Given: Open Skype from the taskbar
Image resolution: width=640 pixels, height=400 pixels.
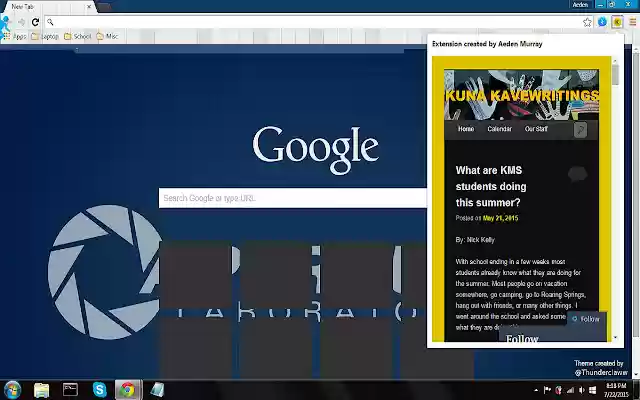Looking at the screenshot, I should [99, 390].
